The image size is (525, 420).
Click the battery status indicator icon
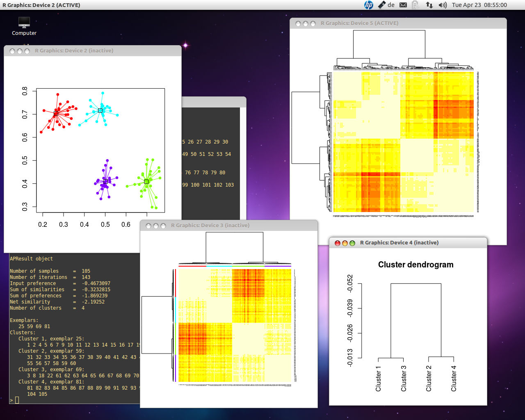(415, 5)
